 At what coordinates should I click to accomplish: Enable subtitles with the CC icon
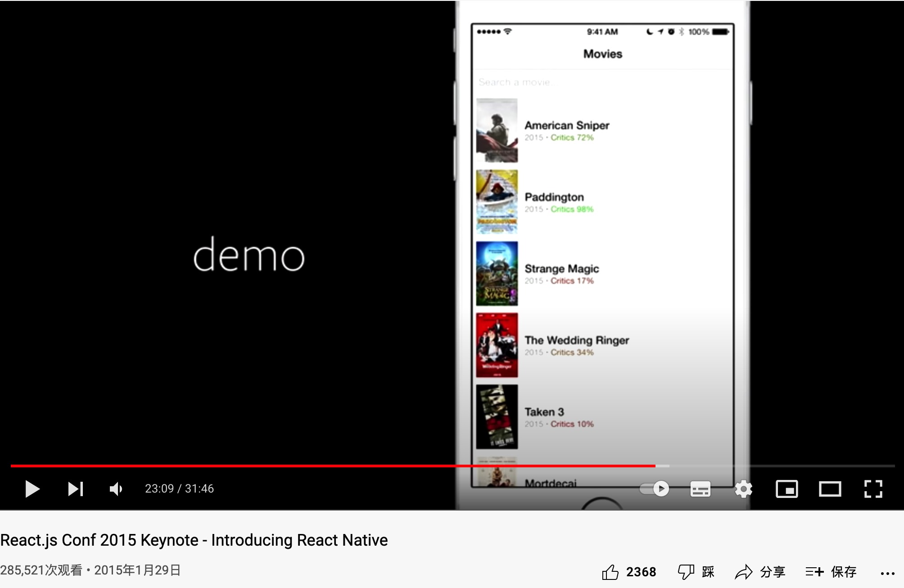coord(701,488)
